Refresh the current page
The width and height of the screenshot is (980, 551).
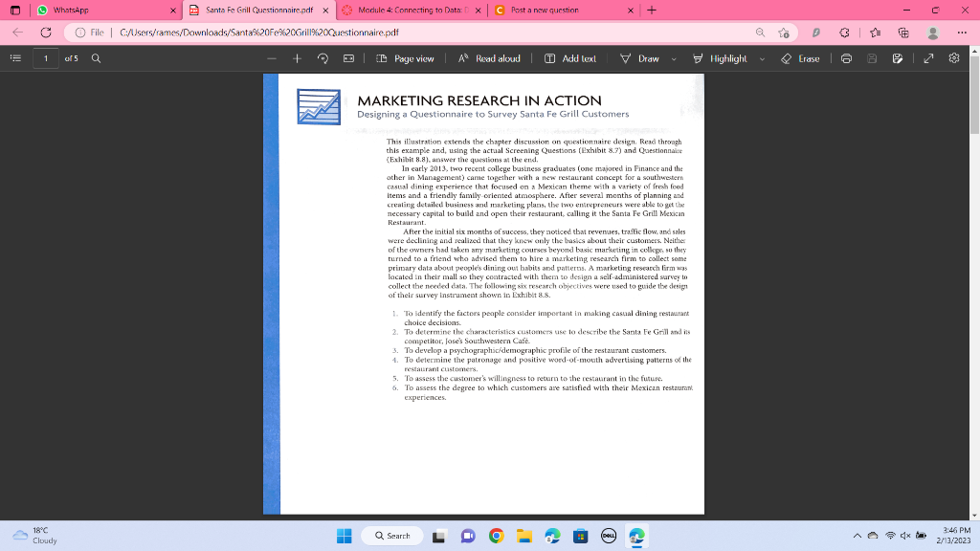click(46, 33)
